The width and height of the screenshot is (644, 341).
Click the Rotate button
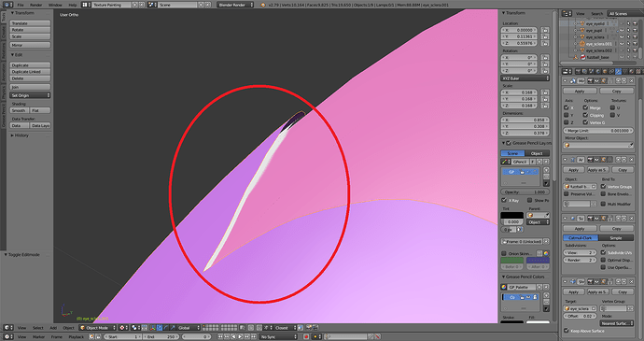pos(30,30)
